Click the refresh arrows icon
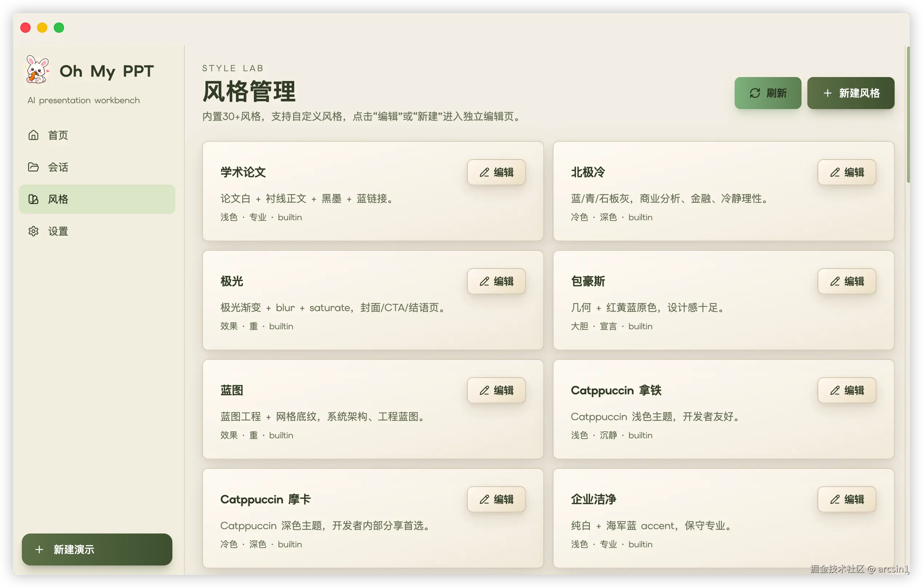Image resolution: width=923 pixels, height=588 pixels. pos(755,93)
